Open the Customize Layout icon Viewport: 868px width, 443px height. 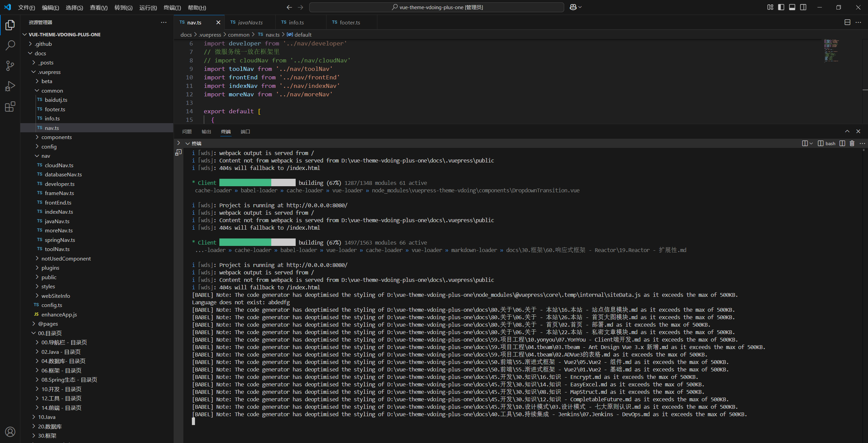(770, 7)
